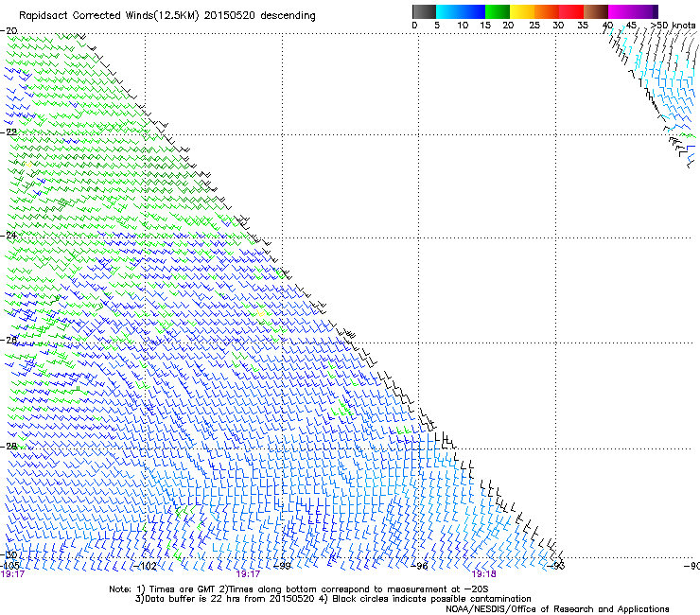Click the purple '19:17' time label under -105
Image resolution: width=700 pixels, height=615 pixels.
pos(12,574)
